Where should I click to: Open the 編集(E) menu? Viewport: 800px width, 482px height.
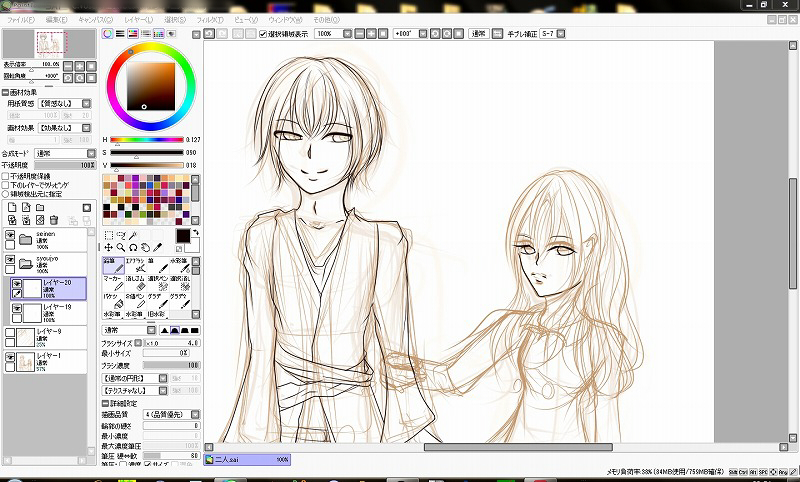point(56,20)
